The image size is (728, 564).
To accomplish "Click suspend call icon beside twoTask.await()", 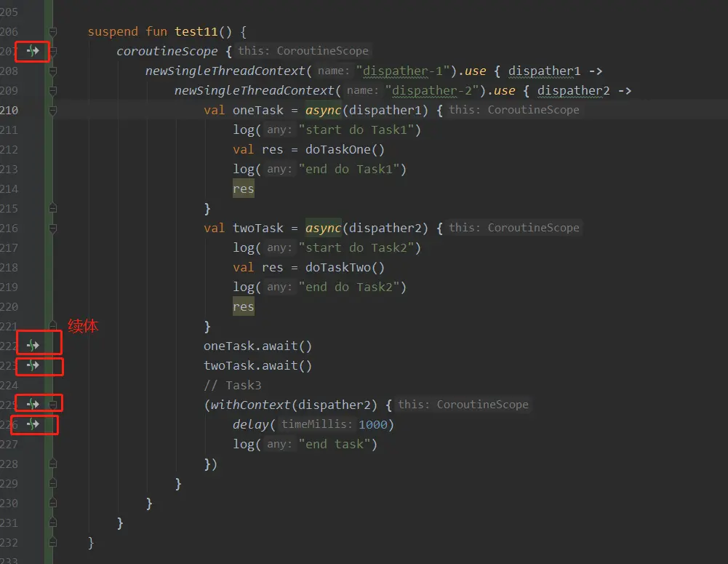I will coord(33,365).
